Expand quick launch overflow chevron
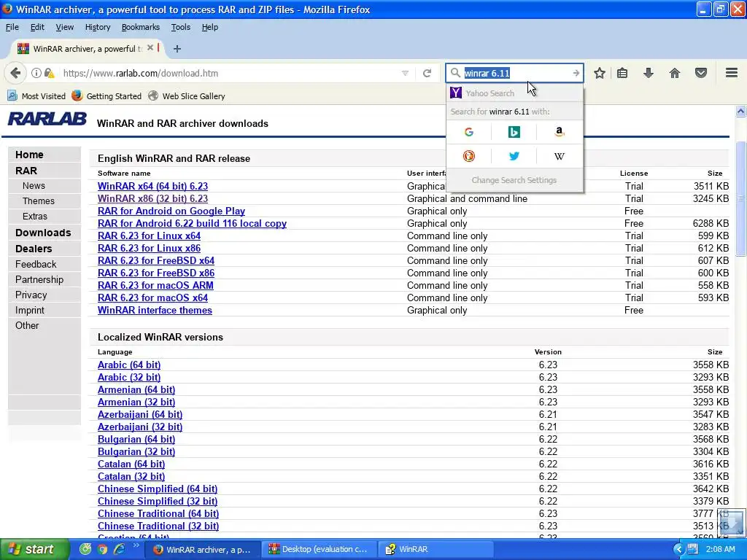The image size is (747, 560). [x=136, y=545]
